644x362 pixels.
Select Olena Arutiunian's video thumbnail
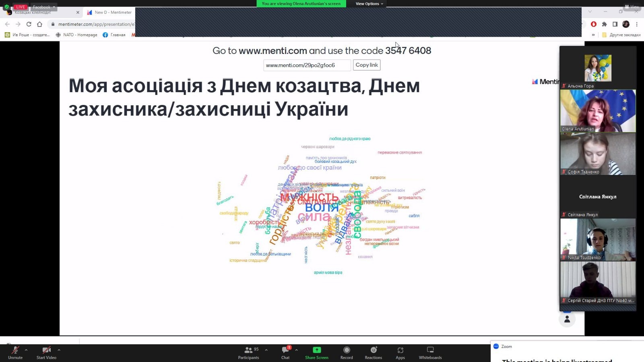coord(598,111)
